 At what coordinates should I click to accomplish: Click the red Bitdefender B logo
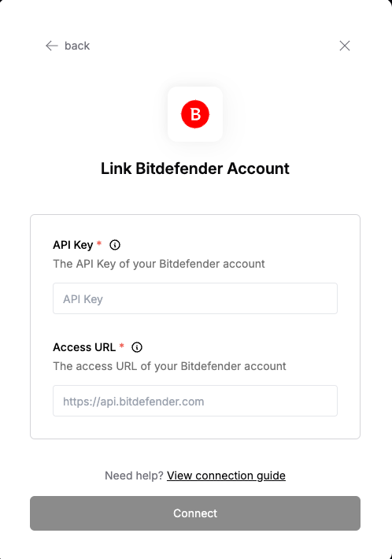195,114
